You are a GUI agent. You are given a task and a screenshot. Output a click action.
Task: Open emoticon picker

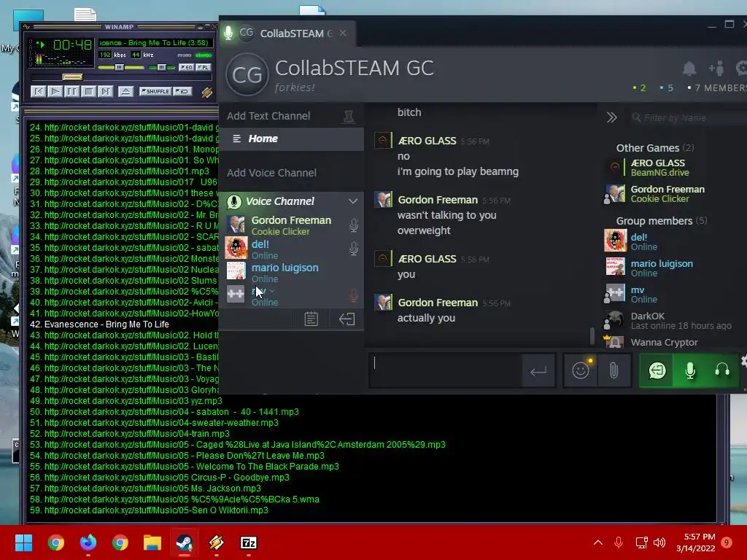tap(581, 370)
